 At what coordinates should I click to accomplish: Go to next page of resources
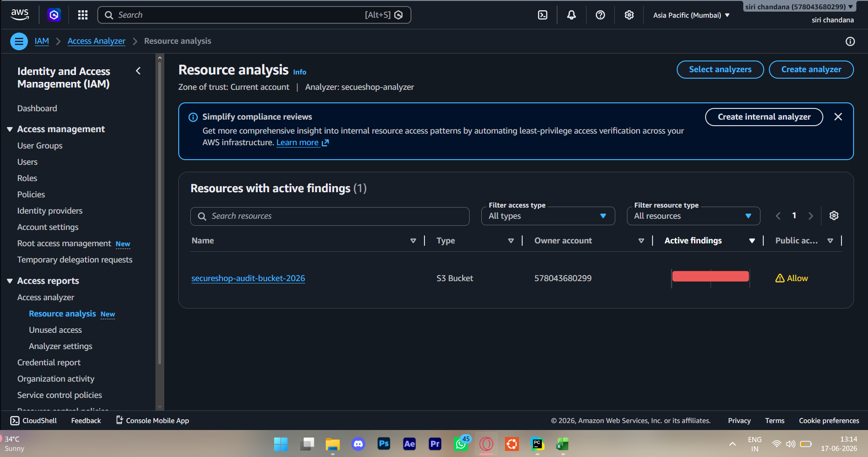click(x=811, y=216)
